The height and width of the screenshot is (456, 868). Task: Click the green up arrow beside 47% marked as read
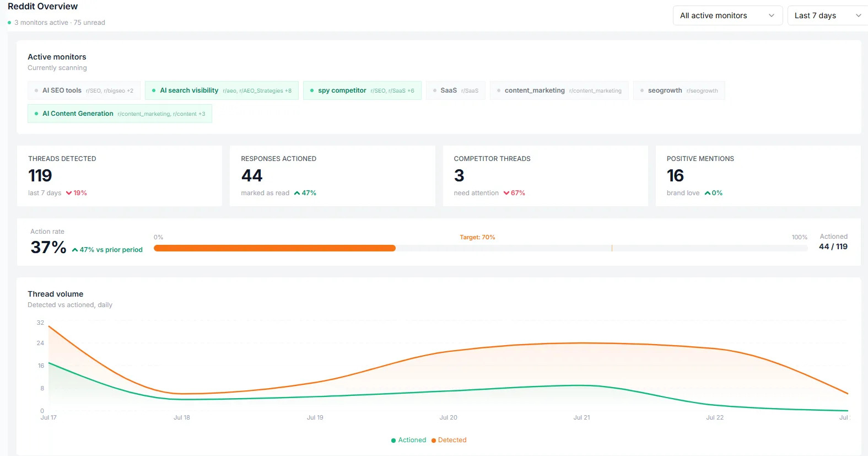click(x=297, y=193)
